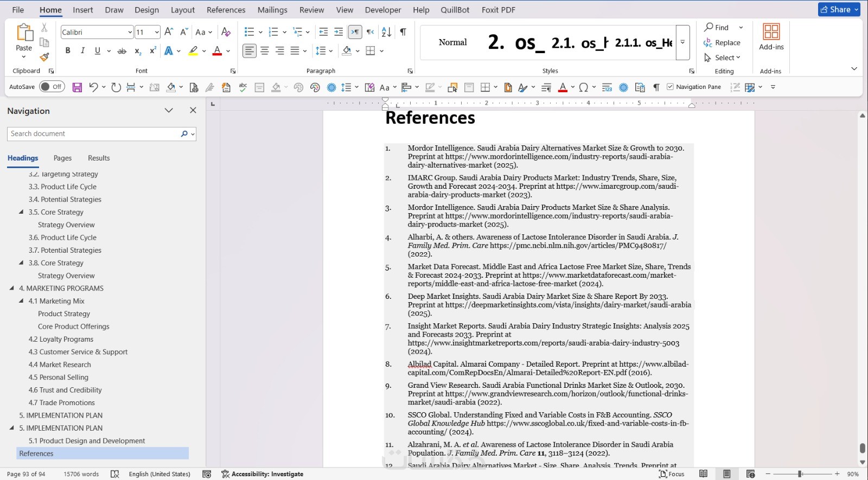The width and height of the screenshot is (868, 480).
Task: Apply Superscript formatting
Action: 153,51
